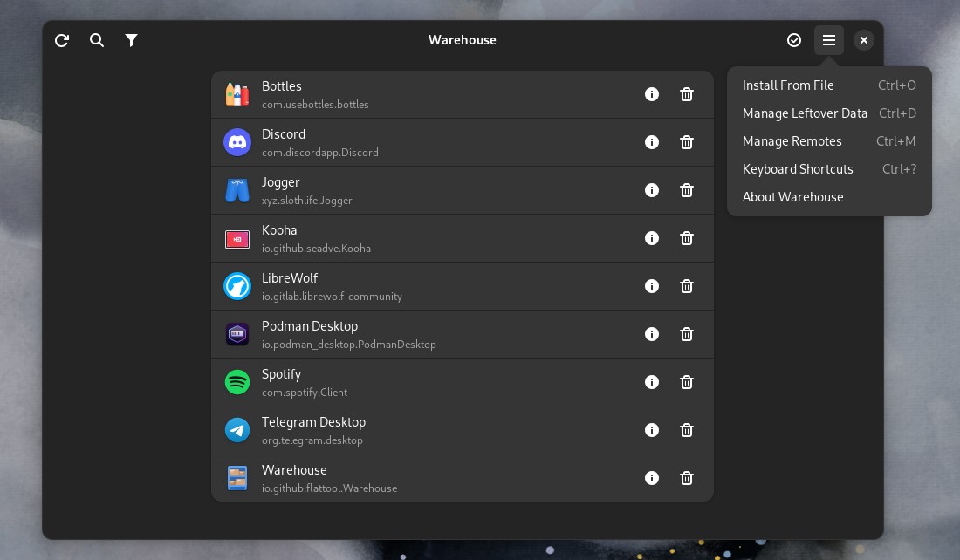Screen dimensions: 960x560
Task: Refresh the list of installed apps
Action: (x=62, y=40)
